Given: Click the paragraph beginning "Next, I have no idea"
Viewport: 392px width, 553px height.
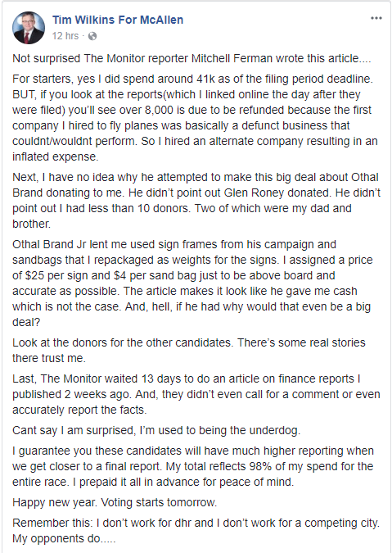Looking at the screenshot, I should [196, 201].
